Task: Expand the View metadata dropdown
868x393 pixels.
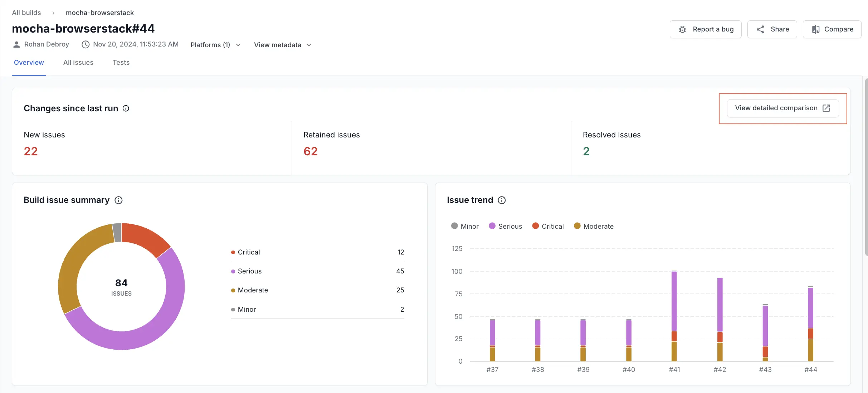Action: pyautogui.click(x=282, y=45)
